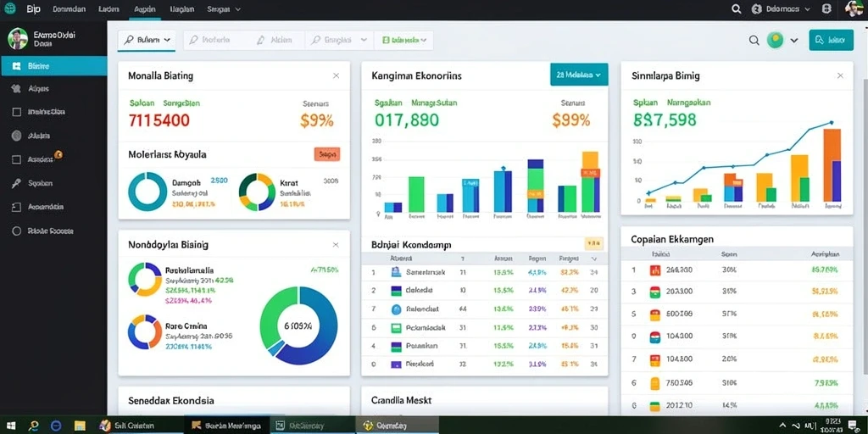Expand the Bulam dropdown filter
868x434 pixels.
click(x=147, y=40)
